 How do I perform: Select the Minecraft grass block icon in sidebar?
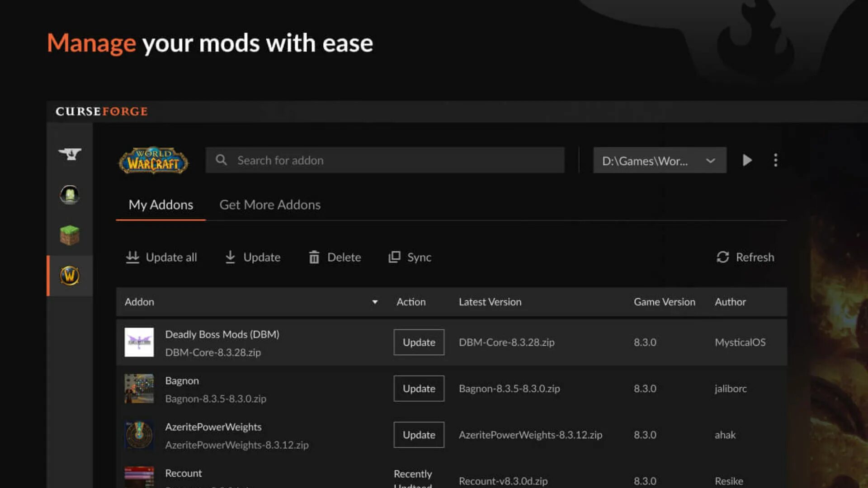point(70,235)
